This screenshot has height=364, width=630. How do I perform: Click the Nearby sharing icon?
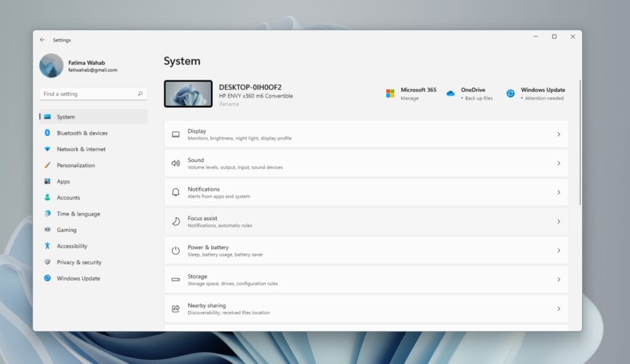[175, 308]
